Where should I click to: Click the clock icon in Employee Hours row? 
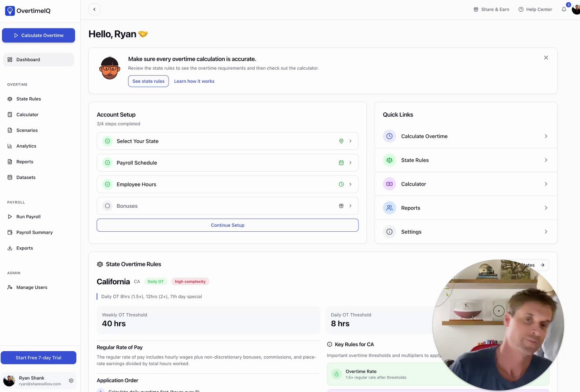pyautogui.click(x=341, y=184)
